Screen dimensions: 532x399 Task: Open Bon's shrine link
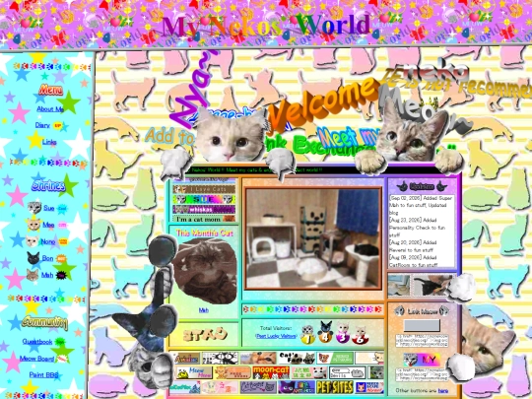(47, 258)
